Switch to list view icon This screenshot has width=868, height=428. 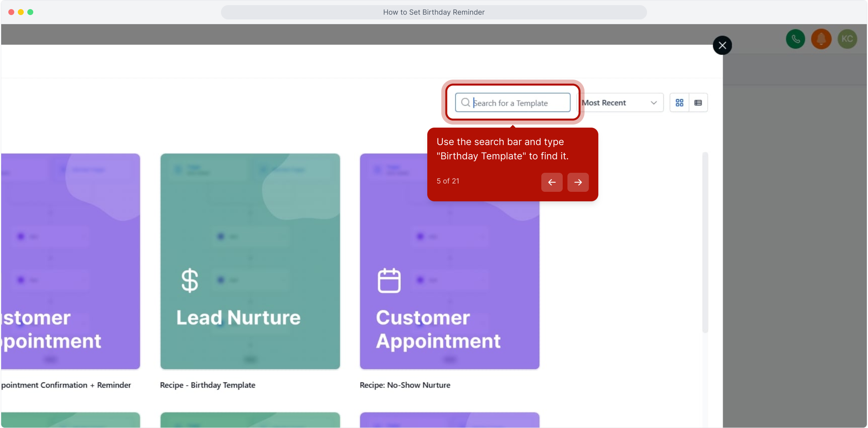[x=698, y=103]
